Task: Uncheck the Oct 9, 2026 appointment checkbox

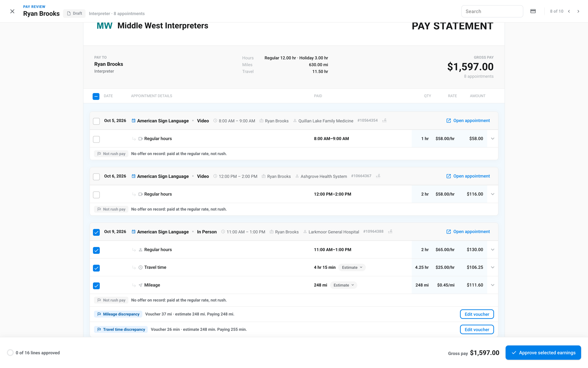Action: [96, 232]
